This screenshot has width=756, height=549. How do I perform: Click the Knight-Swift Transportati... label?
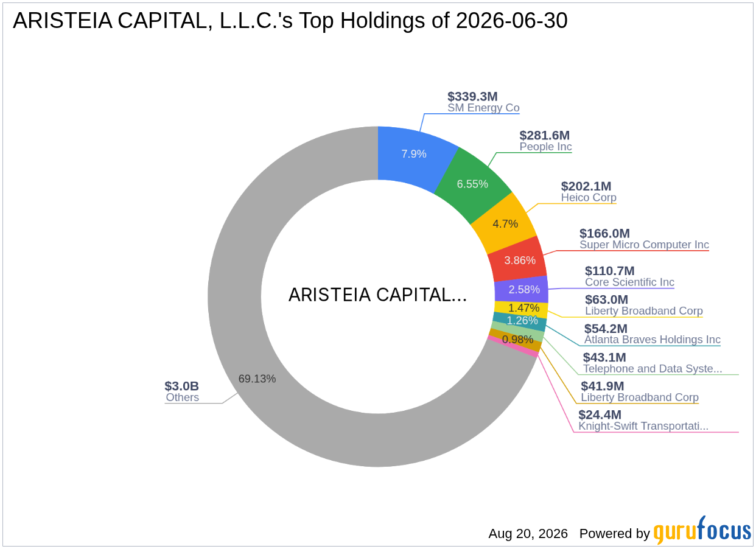643,426
